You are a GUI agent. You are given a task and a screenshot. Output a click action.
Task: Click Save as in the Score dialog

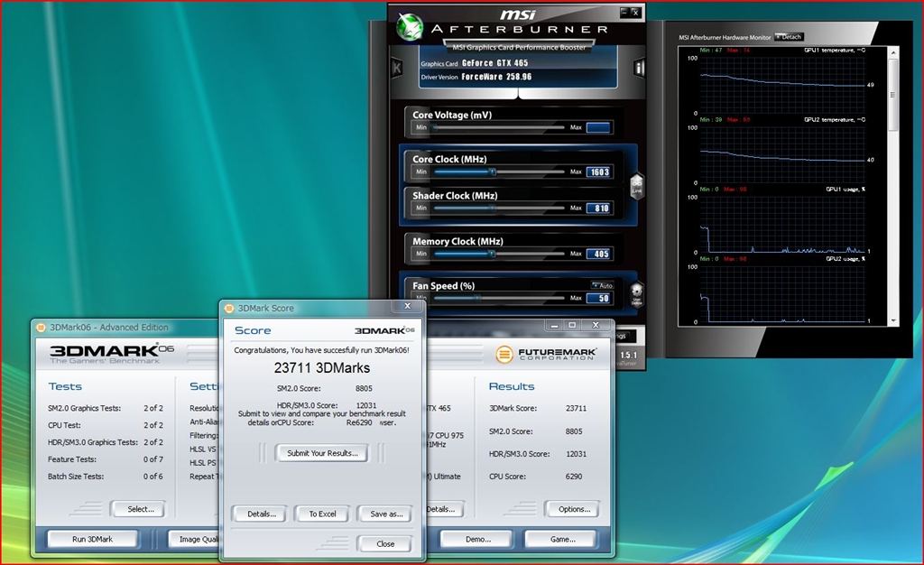385,514
